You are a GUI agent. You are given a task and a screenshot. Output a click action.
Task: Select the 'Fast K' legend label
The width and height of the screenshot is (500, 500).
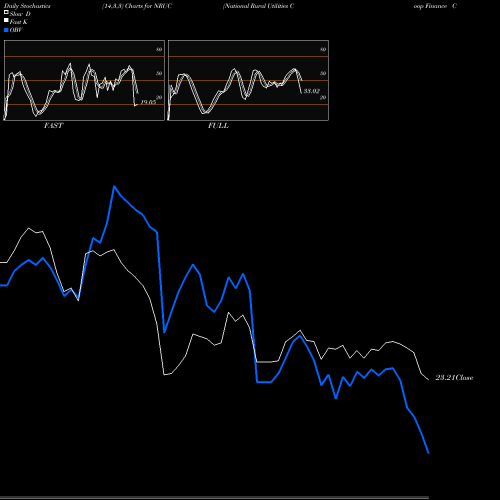point(18,22)
